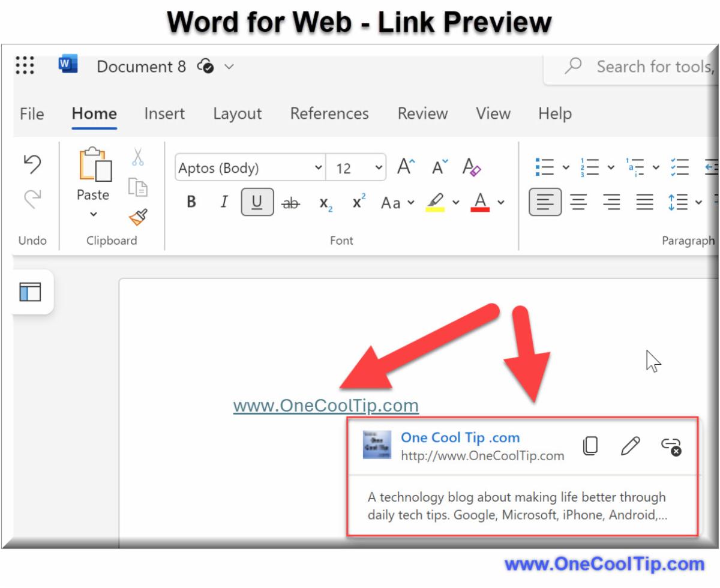Image resolution: width=720 pixels, height=588 pixels.
Task: Click the Format Painter brush icon
Action: (138, 217)
